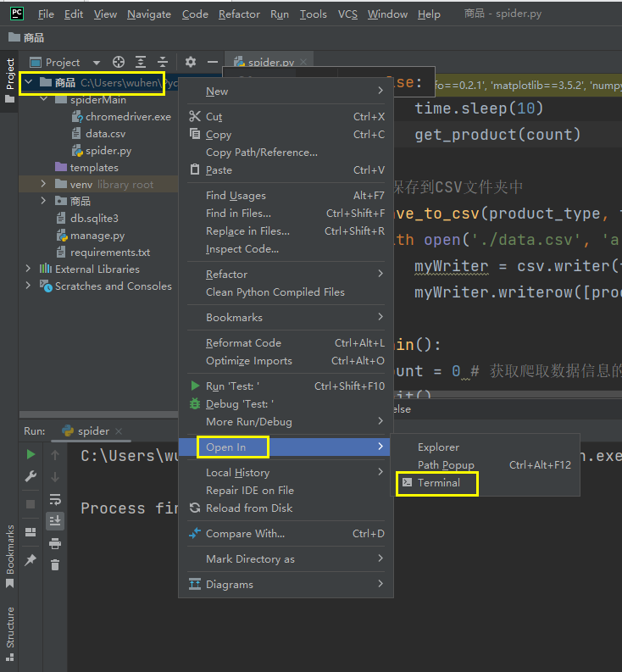Toggle scroll to end in Run console
The height and width of the screenshot is (672, 622).
click(x=55, y=520)
